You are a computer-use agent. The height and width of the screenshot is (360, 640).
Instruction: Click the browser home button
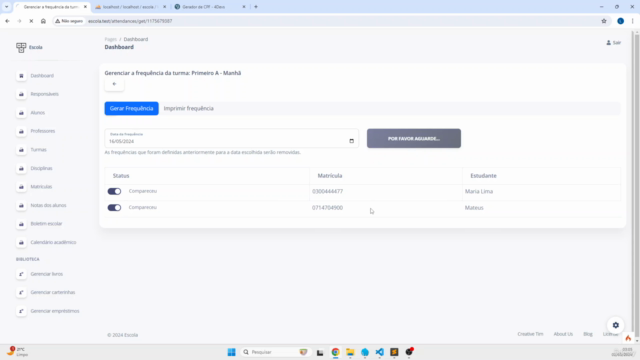43,21
